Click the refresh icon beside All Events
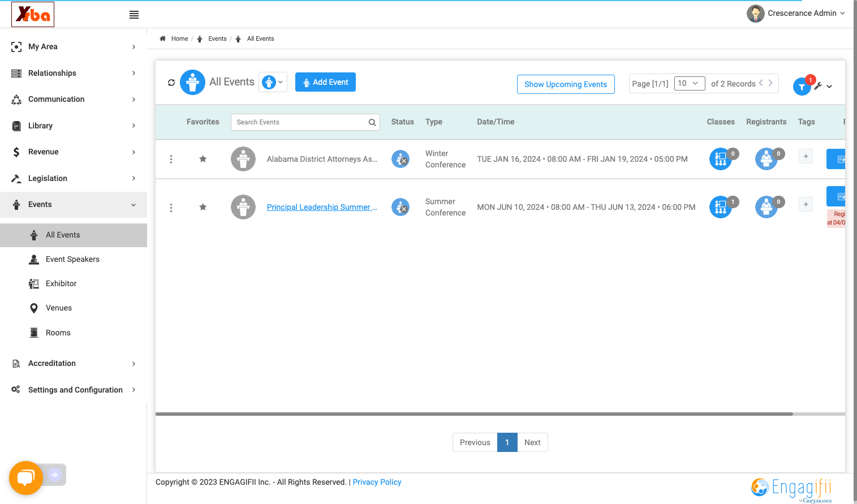The width and height of the screenshot is (857, 504). click(x=171, y=83)
